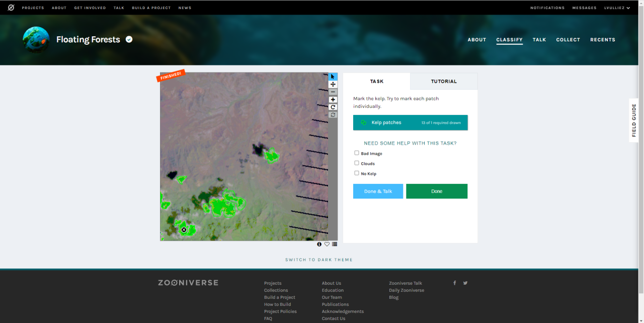Open the project About page

(x=477, y=40)
